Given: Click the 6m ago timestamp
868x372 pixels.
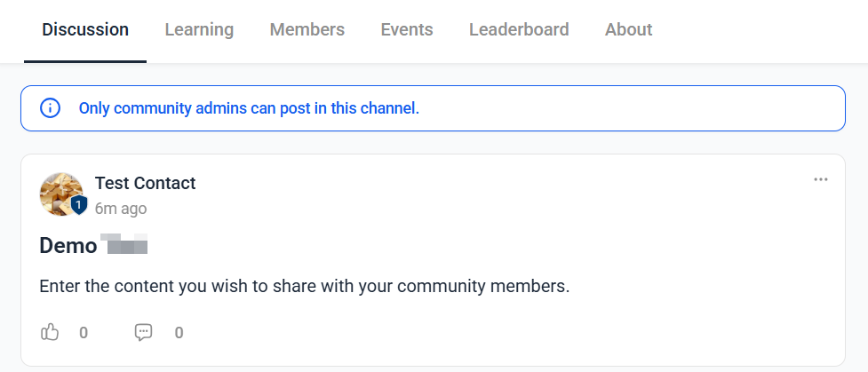Looking at the screenshot, I should point(121,209).
